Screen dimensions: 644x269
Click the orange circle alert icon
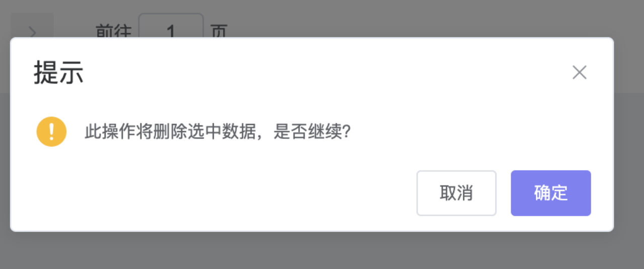coord(51,131)
